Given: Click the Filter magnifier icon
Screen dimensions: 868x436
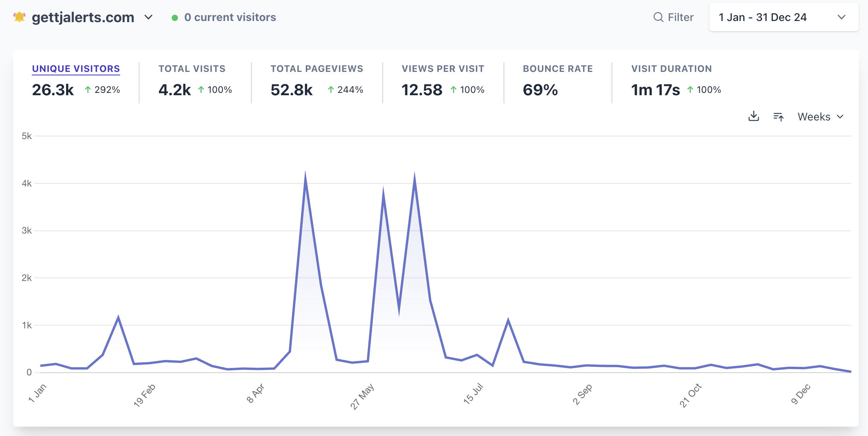Looking at the screenshot, I should click(x=658, y=17).
